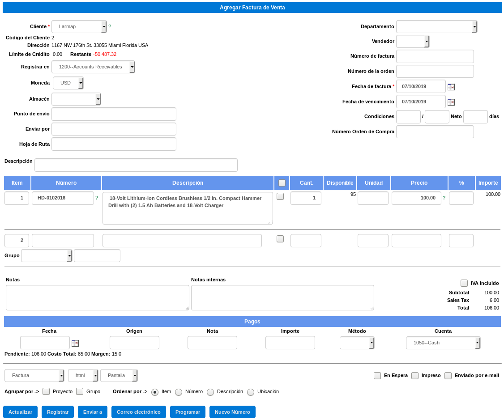
Task: Click the Precio field showing 100.00
Action: click(416, 198)
